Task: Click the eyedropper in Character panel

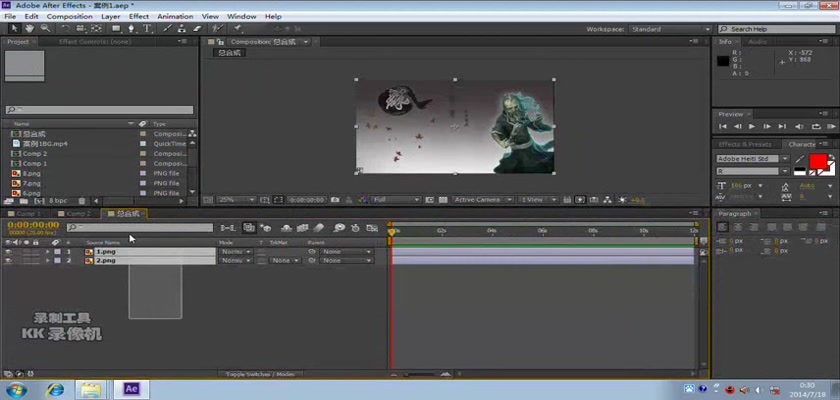Action: pyautogui.click(x=800, y=159)
